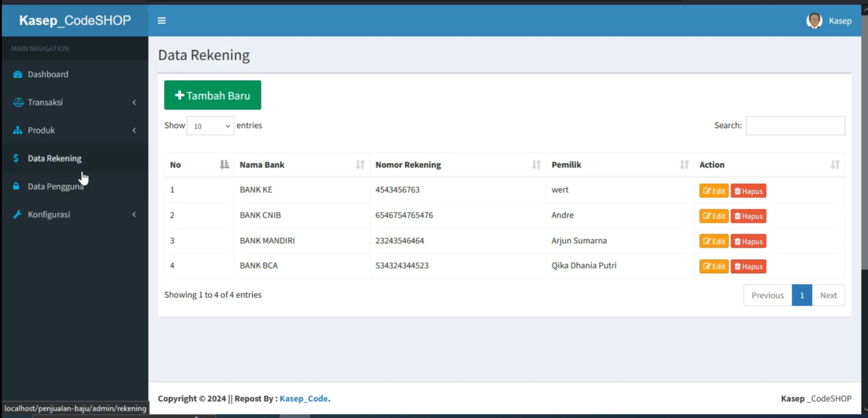Screen dimensions: 868x418
Task: Click the Transaksi scales icon
Action: coord(18,102)
